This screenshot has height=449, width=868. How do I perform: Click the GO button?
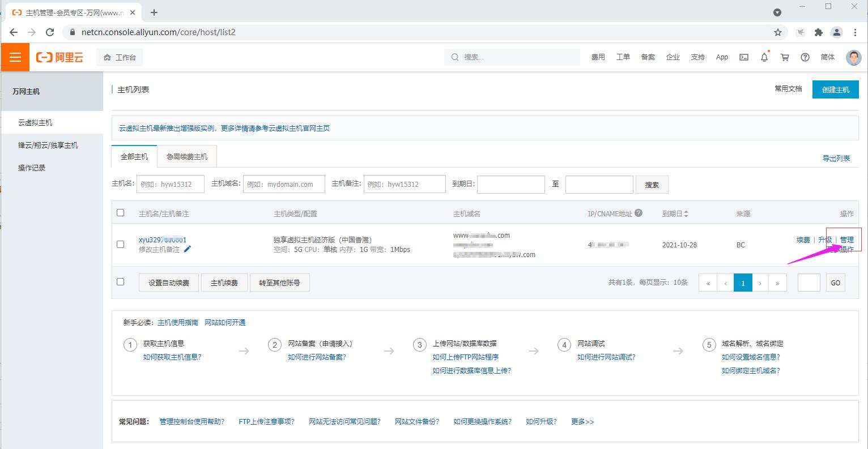click(x=836, y=283)
